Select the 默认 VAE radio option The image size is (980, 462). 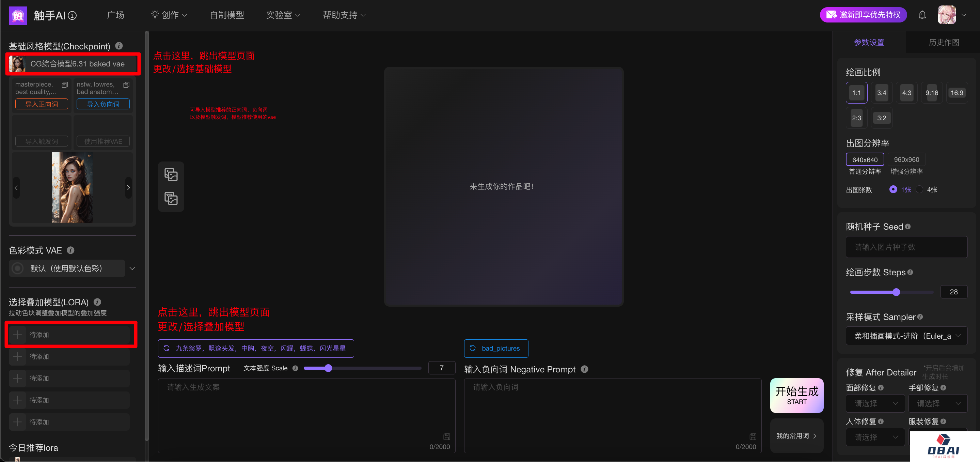click(x=17, y=268)
